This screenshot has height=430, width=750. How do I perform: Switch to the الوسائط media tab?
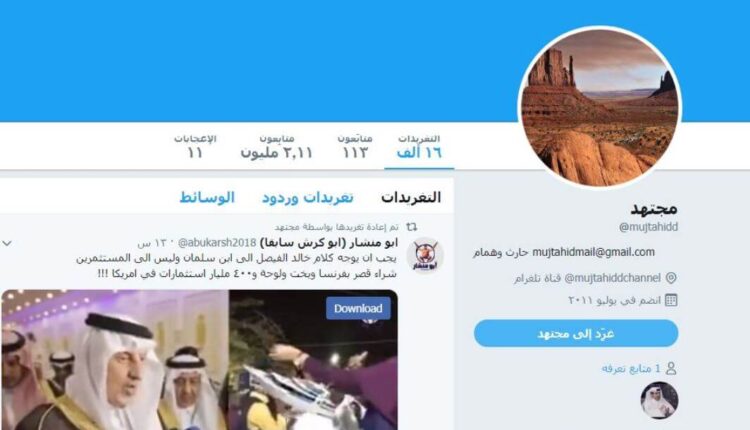click(x=207, y=198)
